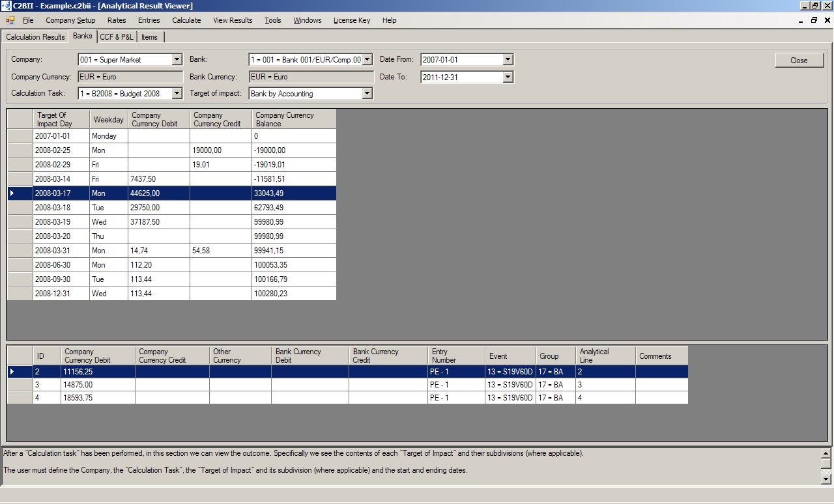Open the Date From dropdown
The image size is (834, 504).
pyautogui.click(x=508, y=60)
